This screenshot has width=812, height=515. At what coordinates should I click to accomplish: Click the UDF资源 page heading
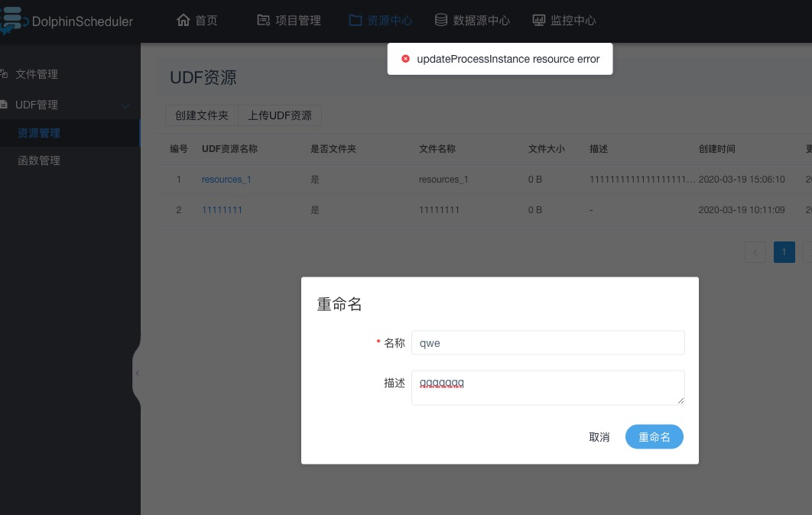(203, 78)
